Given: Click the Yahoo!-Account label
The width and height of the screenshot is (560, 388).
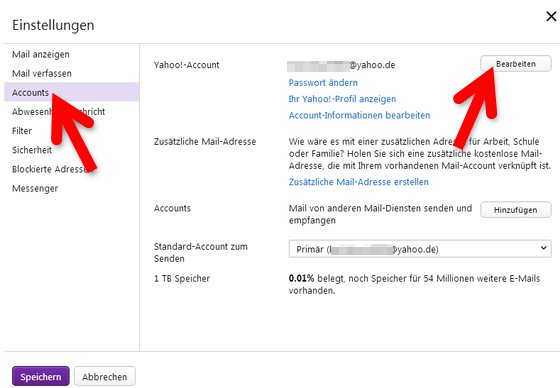Looking at the screenshot, I should [x=186, y=65].
